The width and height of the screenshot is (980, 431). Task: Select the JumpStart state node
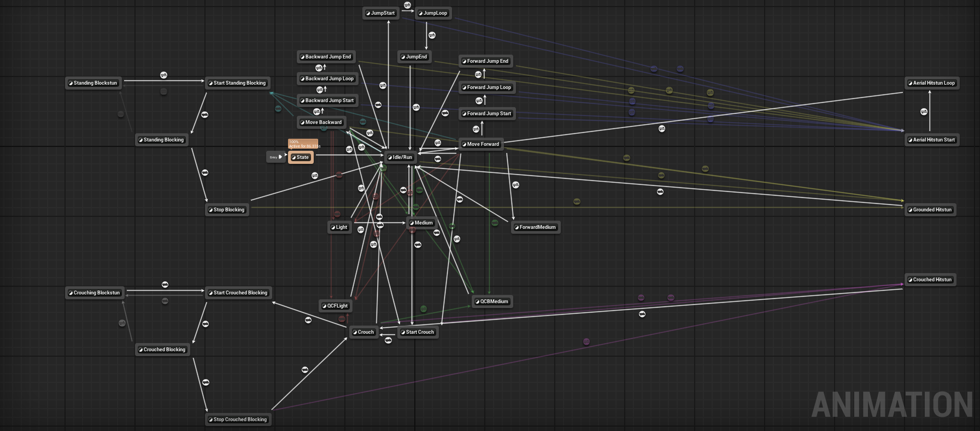point(380,13)
